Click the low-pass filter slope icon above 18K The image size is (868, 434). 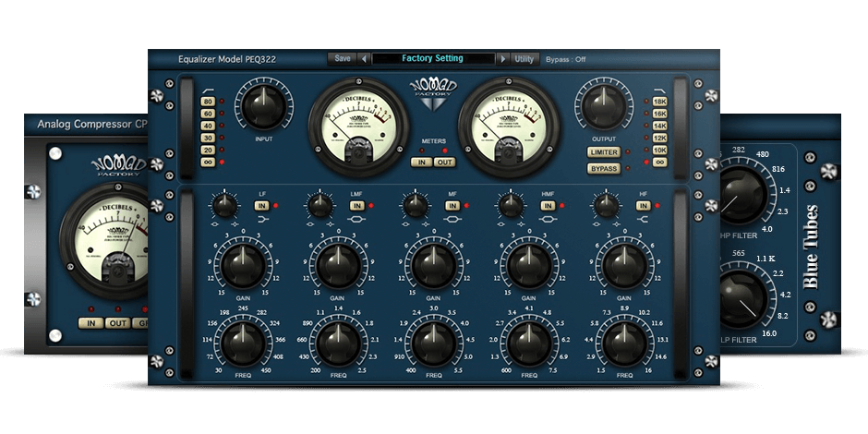click(660, 90)
